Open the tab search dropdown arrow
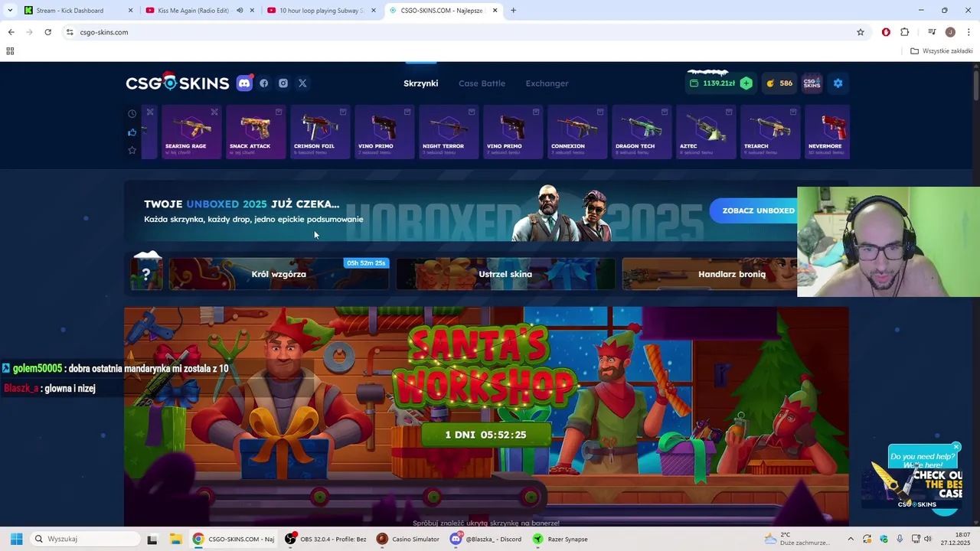This screenshot has width=980, height=551. click(x=10, y=11)
